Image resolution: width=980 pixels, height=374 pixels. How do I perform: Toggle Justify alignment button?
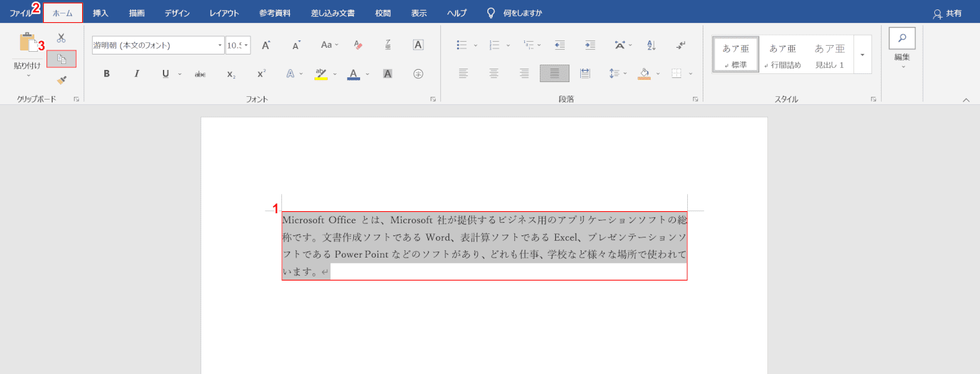[x=555, y=73]
